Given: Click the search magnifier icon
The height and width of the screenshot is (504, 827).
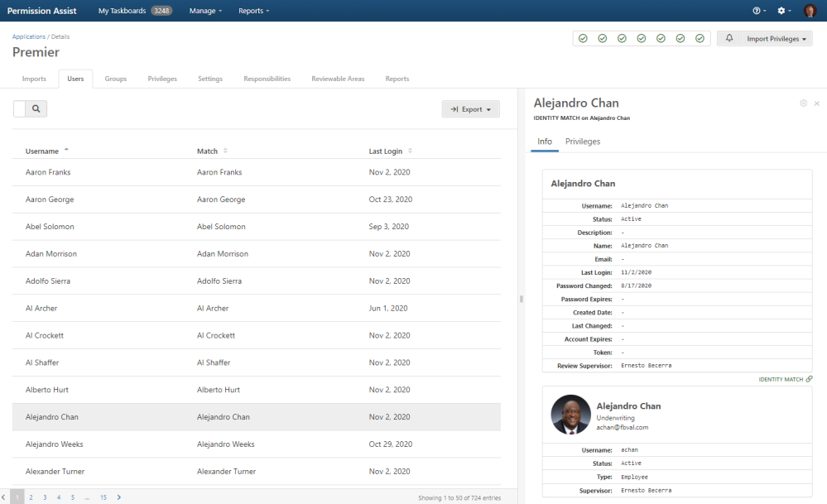Looking at the screenshot, I should pos(36,108).
